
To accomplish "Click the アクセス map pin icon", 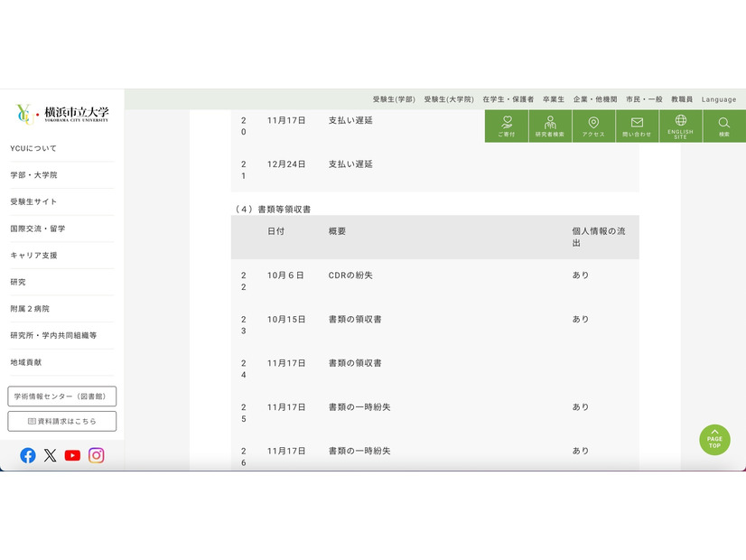I will coord(593,126).
